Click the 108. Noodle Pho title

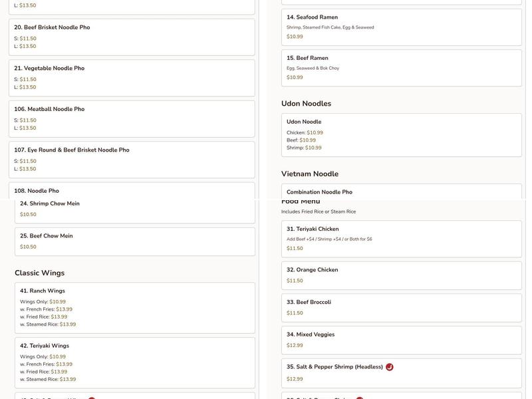tap(37, 191)
